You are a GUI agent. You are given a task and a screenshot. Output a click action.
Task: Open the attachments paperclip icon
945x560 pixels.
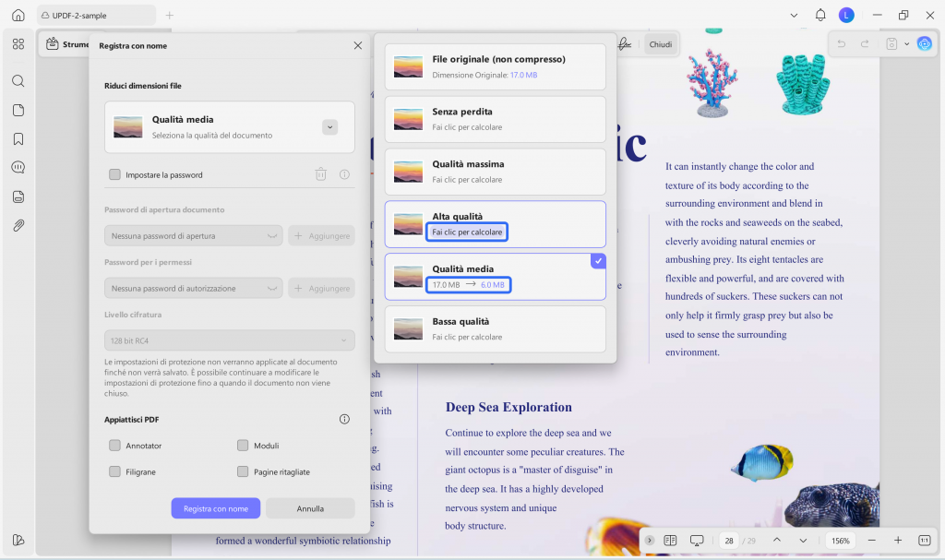coord(18,225)
